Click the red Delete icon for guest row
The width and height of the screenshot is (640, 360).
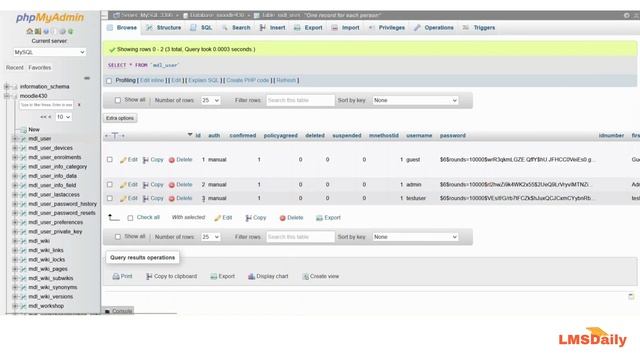click(x=172, y=160)
